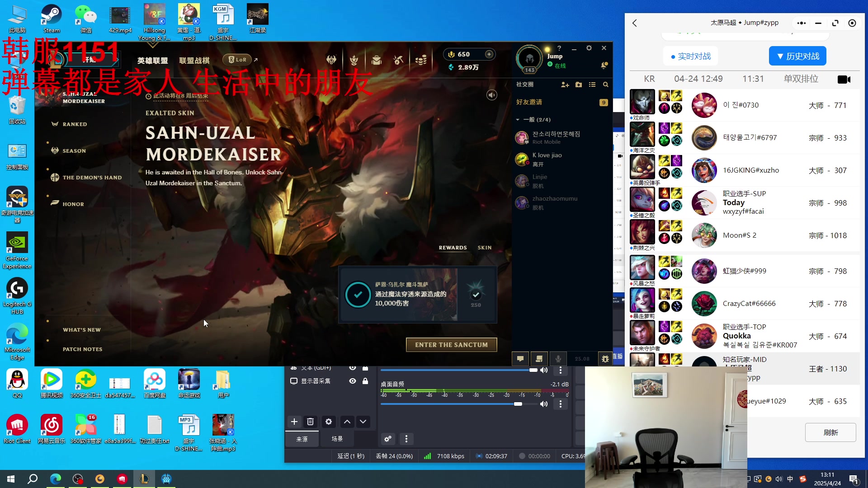Open desktop audio three-dot menu in OBS
Screen dimensions: 868x488
coord(561,404)
